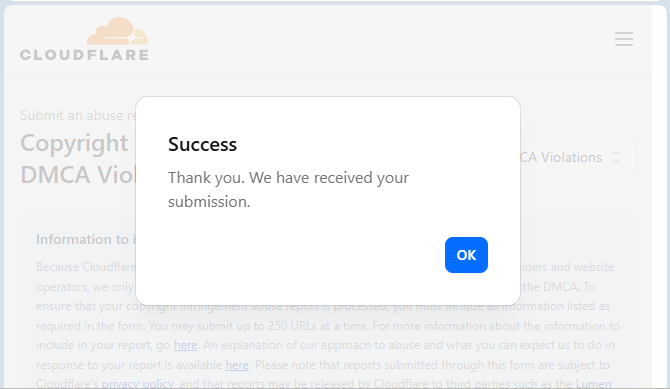Screen dimensions: 670x389
Task: Confirm the Success dialog with OK
Action: click(x=466, y=255)
